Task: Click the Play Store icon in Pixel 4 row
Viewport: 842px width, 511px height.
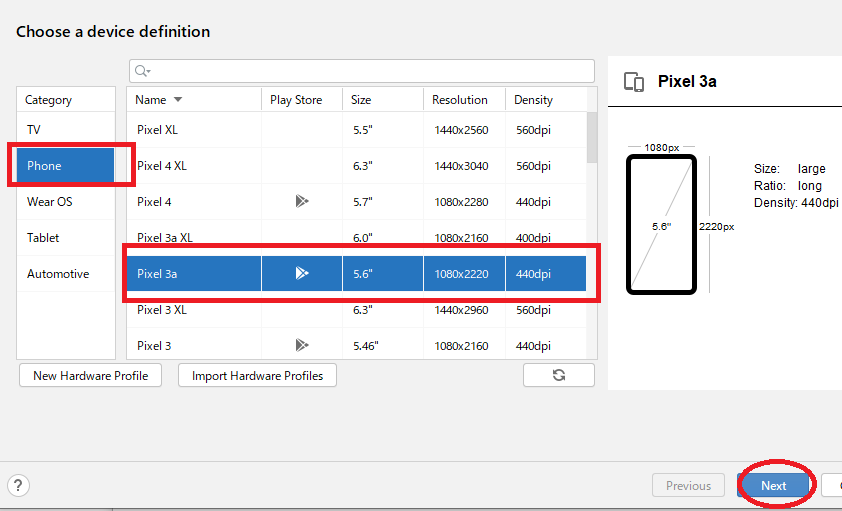Action: [302, 201]
